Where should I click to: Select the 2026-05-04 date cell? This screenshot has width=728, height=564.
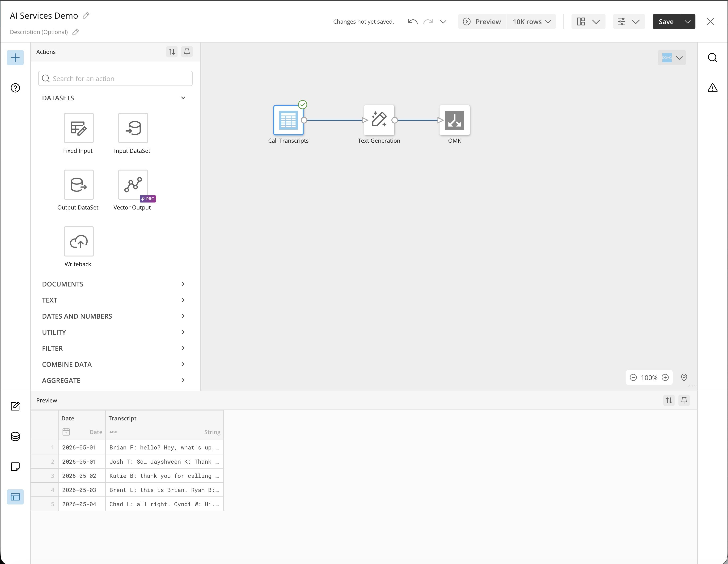[82, 504]
